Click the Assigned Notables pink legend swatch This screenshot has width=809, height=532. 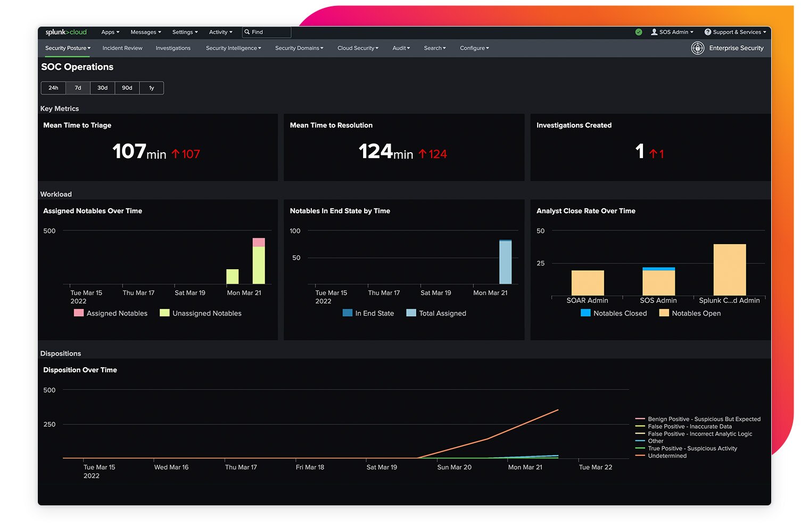pyautogui.click(x=79, y=313)
